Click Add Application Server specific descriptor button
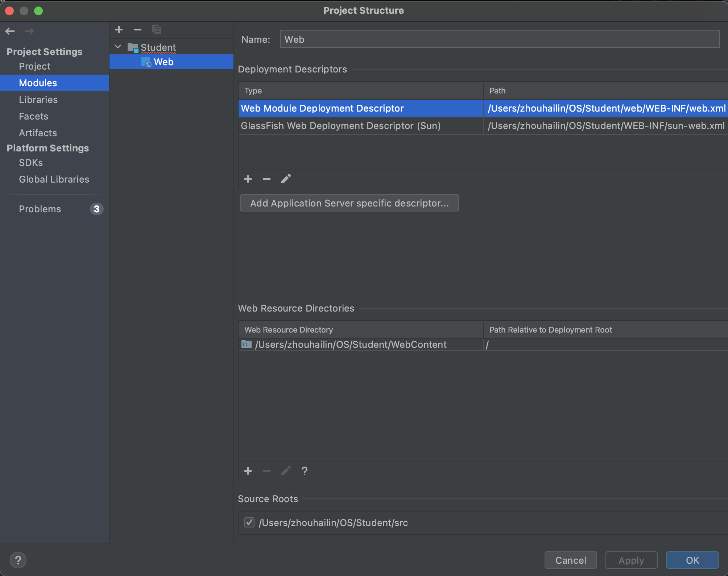Screen dimensions: 728x576 [349, 203]
